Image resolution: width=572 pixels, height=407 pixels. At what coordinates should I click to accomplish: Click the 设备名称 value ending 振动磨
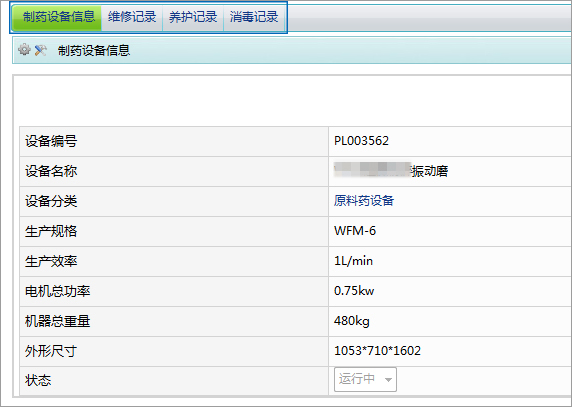pyautogui.click(x=391, y=171)
